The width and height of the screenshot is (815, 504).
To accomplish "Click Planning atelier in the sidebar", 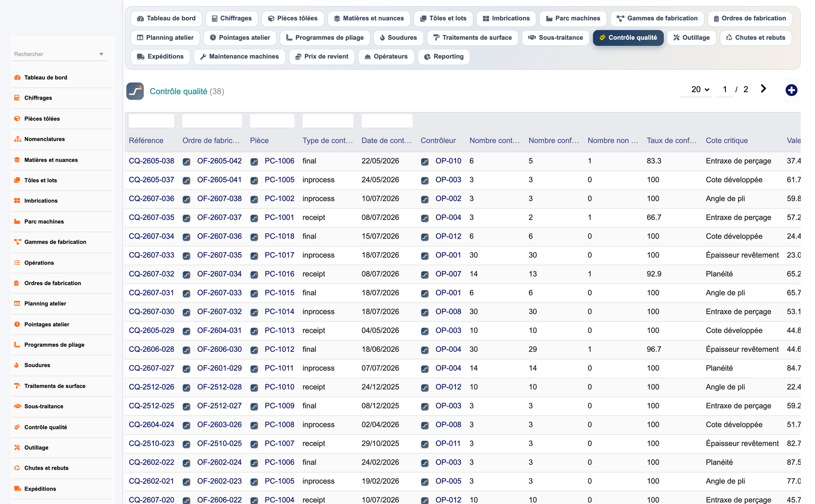I will point(45,304).
